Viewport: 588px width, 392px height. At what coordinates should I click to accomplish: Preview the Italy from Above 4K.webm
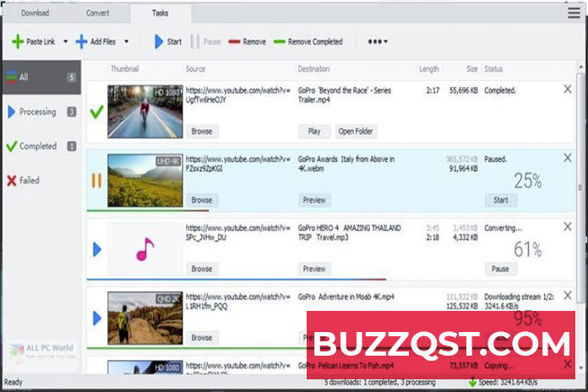tap(314, 200)
